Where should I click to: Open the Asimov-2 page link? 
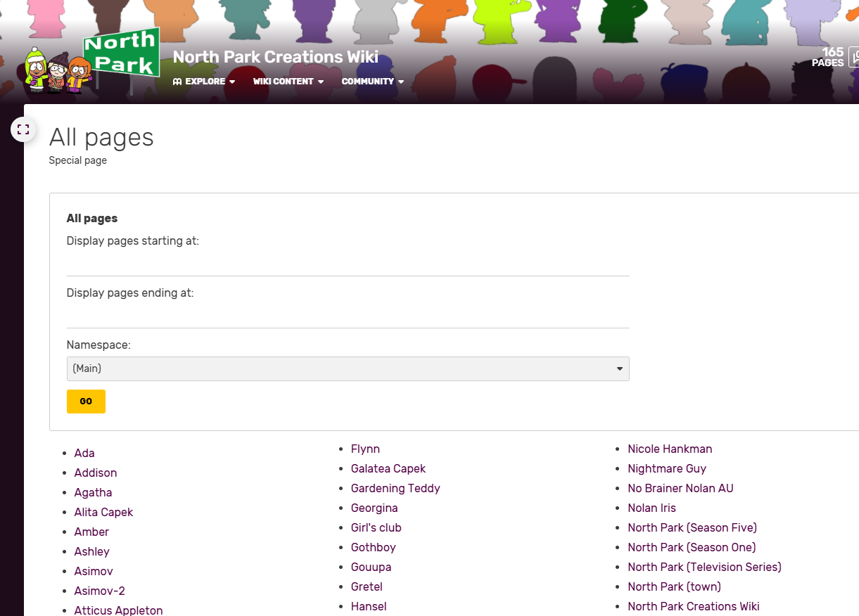[100, 591]
